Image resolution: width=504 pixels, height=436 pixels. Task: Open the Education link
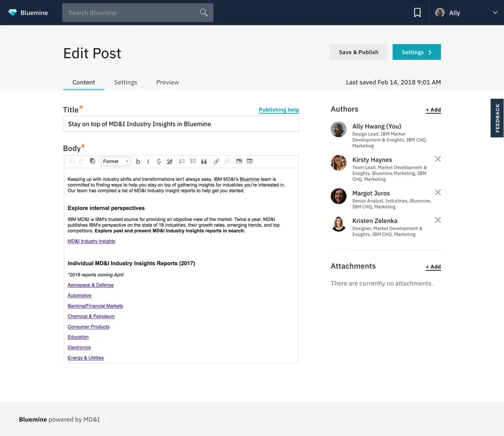78,337
